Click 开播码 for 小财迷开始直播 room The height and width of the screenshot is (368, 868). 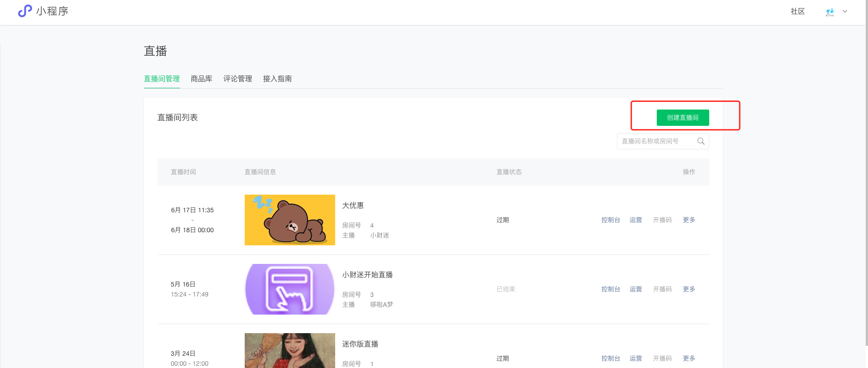coord(662,289)
